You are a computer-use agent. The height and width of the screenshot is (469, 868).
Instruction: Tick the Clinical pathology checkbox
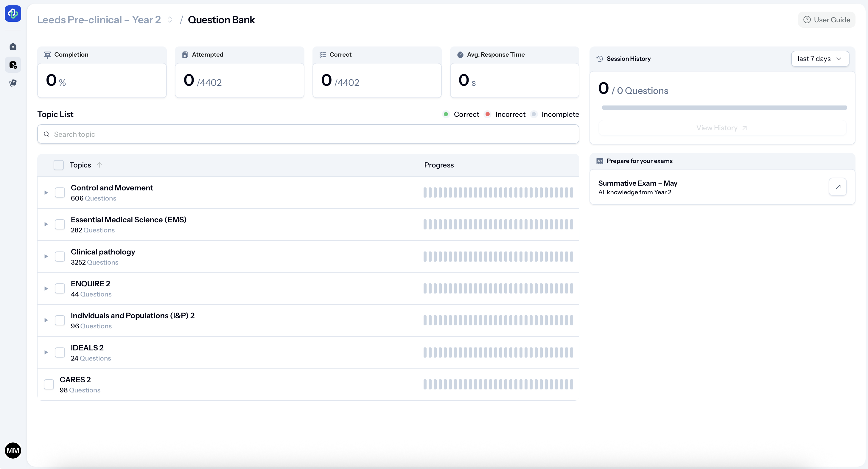pos(60,257)
